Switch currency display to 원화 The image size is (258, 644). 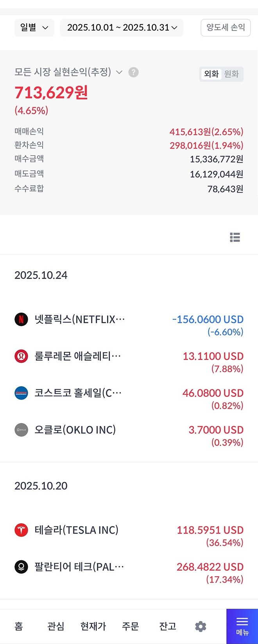[x=232, y=74]
